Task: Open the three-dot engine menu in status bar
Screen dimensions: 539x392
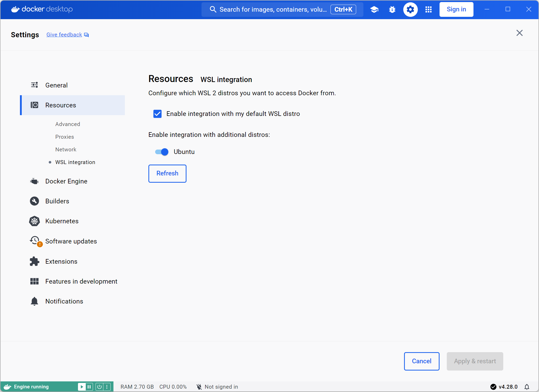Action: pos(107,387)
